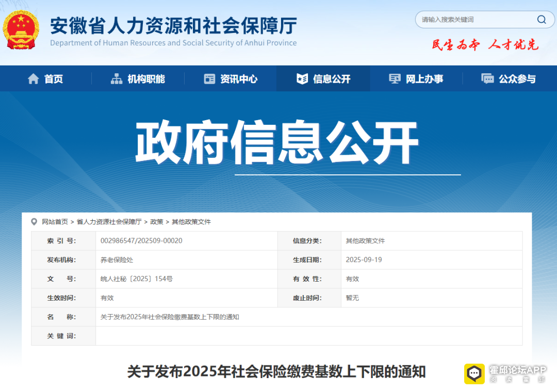The width and height of the screenshot is (557, 392).
Task: Click the 生成日期 label cell
Action: (309, 260)
